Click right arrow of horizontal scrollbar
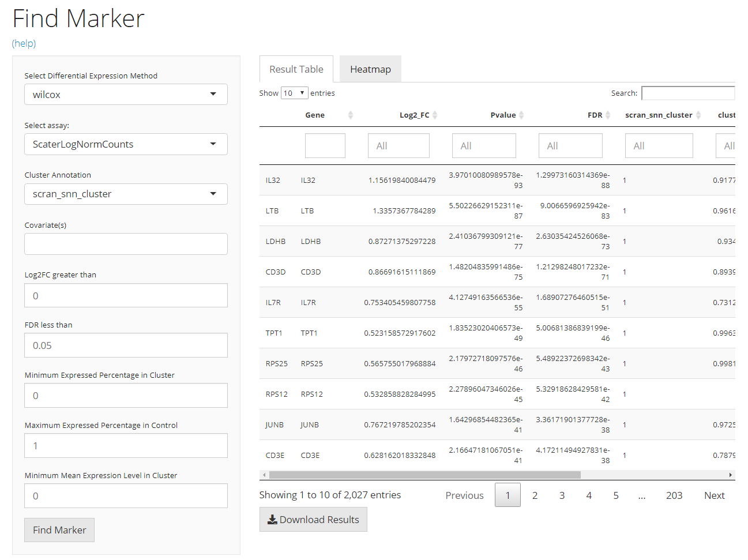The height and width of the screenshot is (560, 748). coord(731,475)
